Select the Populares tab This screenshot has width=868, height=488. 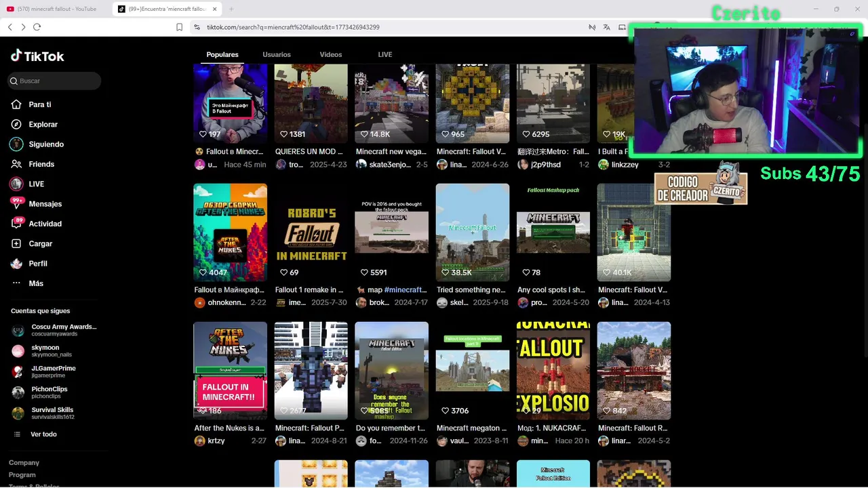pyautogui.click(x=222, y=54)
